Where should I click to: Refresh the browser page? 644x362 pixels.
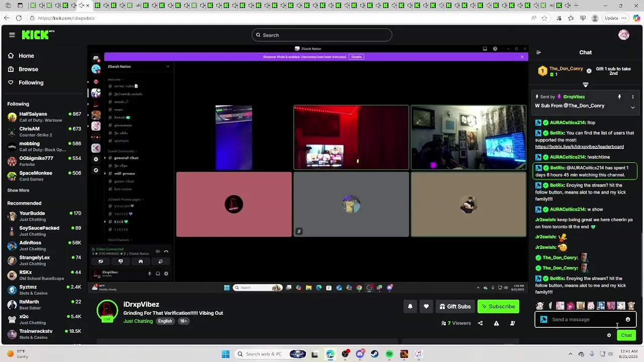click(19, 18)
